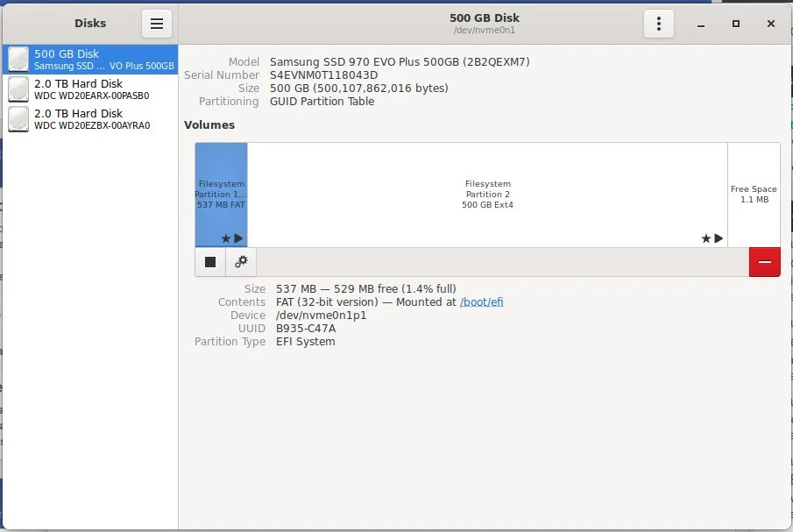Screen dimensions: 793x532
Task: Maximize the Disks window
Action: [x=736, y=24]
